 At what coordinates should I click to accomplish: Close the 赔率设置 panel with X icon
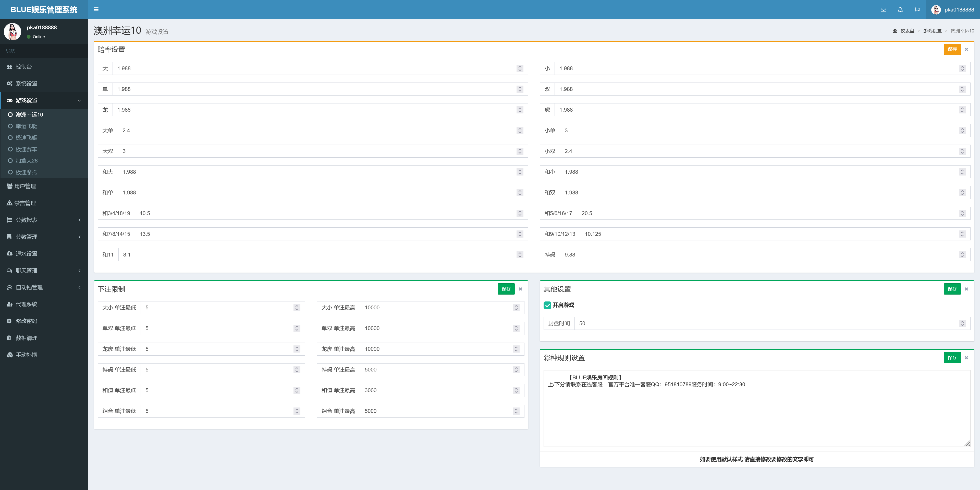966,50
